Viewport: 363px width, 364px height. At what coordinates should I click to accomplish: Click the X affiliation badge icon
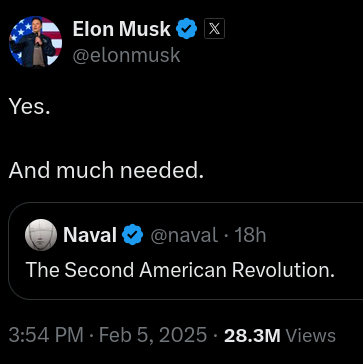click(214, 29)
